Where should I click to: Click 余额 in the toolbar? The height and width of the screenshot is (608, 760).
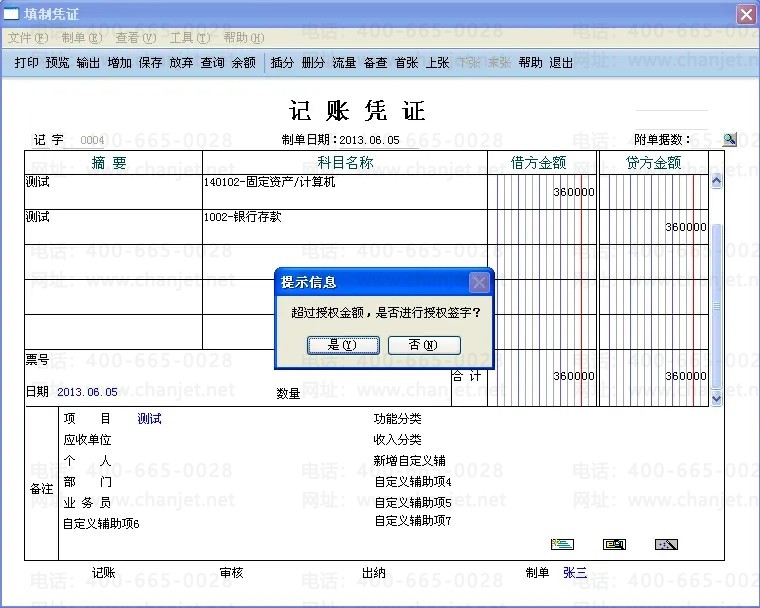click(243, 63)
